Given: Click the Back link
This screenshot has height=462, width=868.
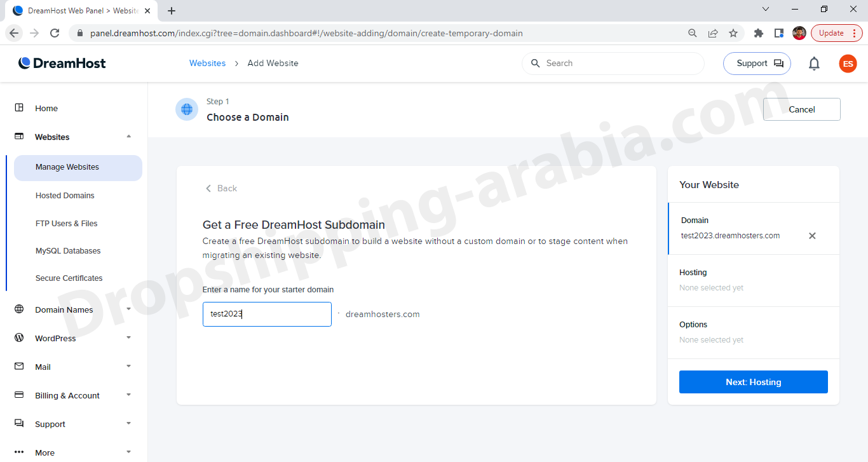Looking at the screenshot, I should 221,189.
